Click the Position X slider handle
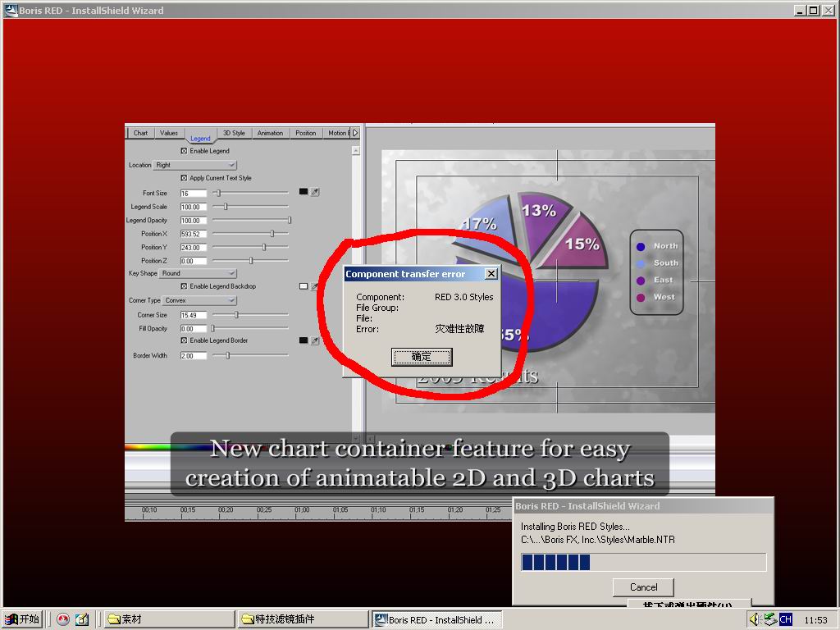 pyautogui.click(x=272, y=234)
